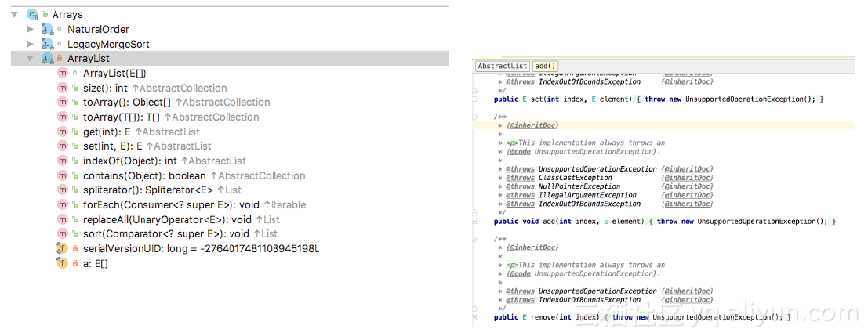Click the method icon beside get(int)
Image resolution: width=868 pixels, height=336 pixels.
click(x=63, y=132)
